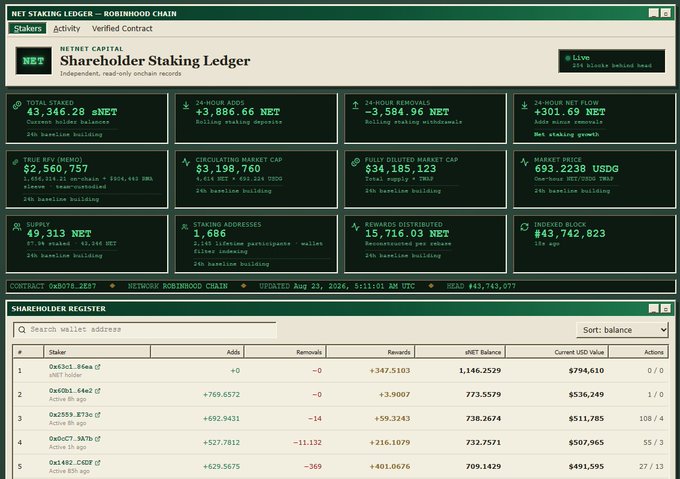Click the sNET Balance column header
The width and height of the screenshot is (680, 479).
pos(460,352)
